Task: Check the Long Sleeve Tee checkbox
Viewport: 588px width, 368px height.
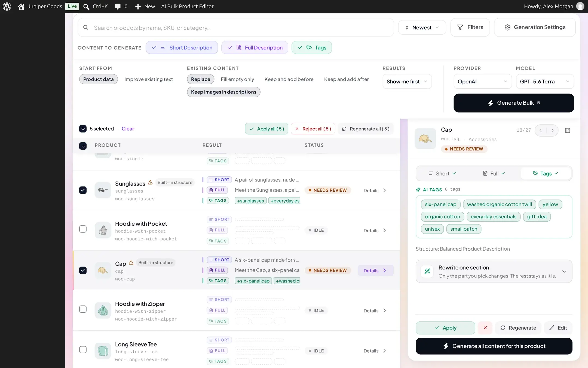Action: coord(83,349)
